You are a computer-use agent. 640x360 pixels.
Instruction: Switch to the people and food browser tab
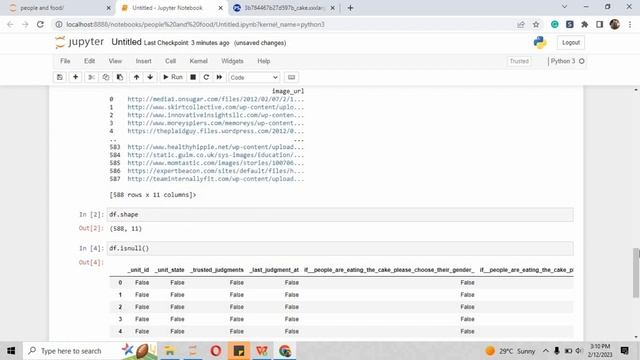pos(59,8)
